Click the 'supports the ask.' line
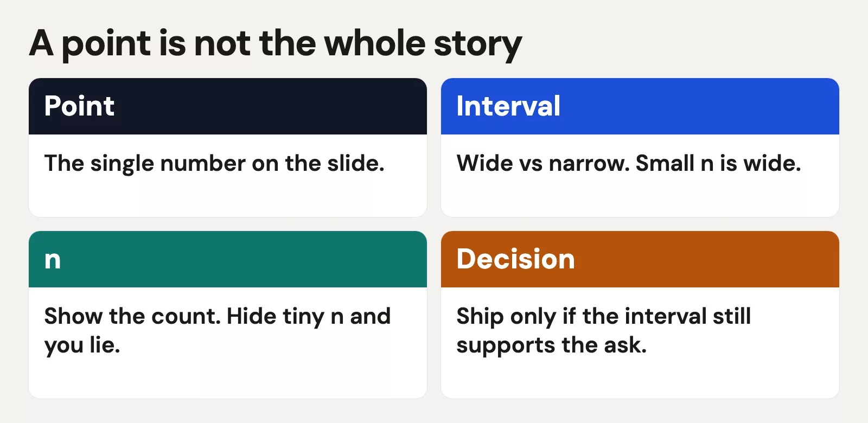 point(552,345)
